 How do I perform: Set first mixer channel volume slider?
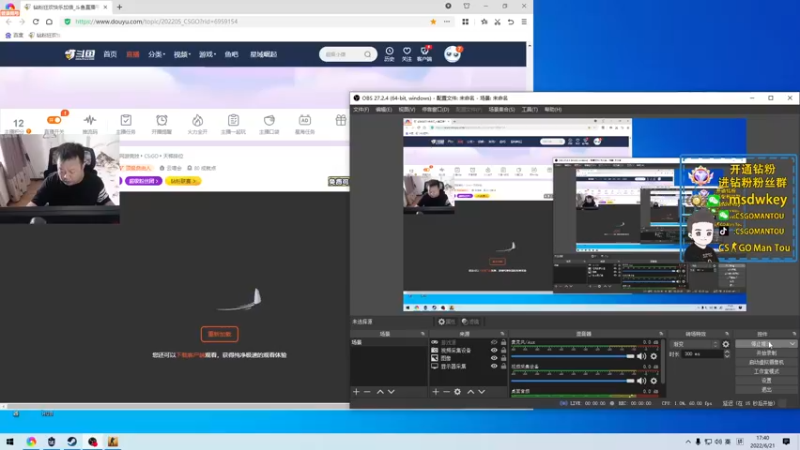point(573,356)
